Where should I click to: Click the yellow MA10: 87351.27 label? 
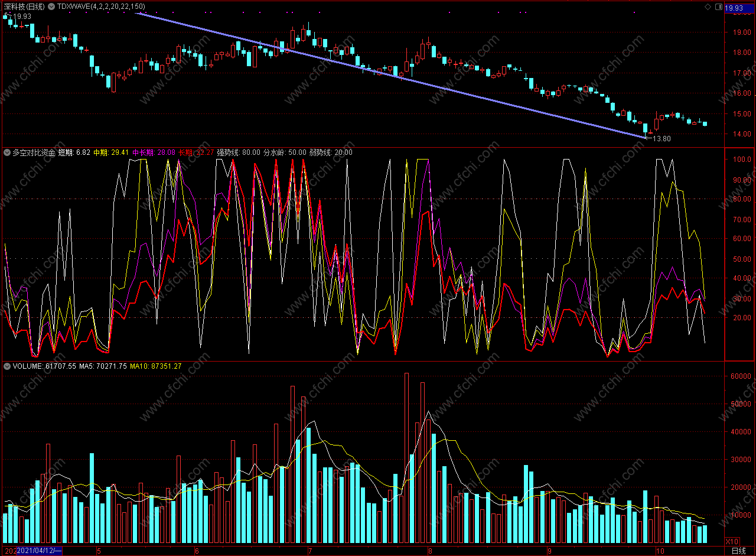point(156,366)
